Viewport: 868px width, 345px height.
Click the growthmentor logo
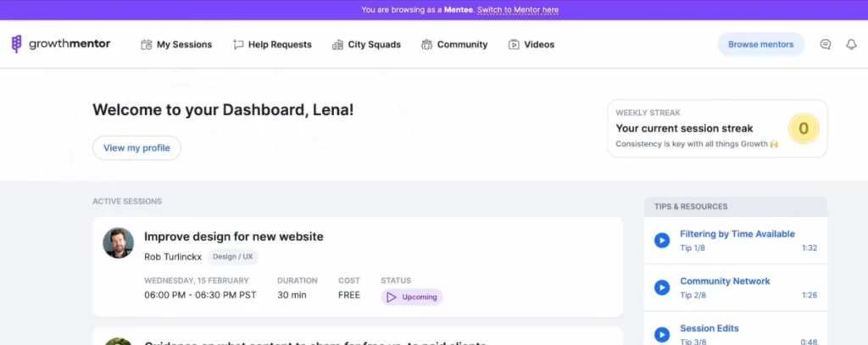coord(61,44)
